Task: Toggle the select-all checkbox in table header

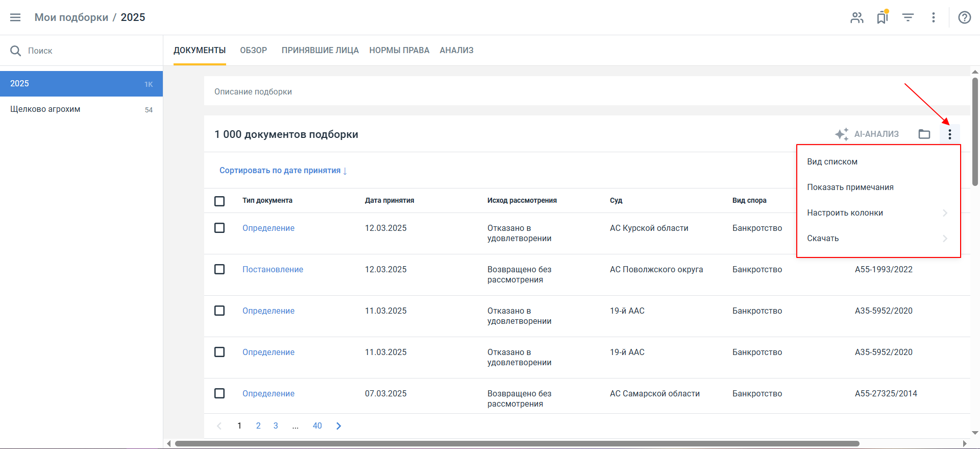Action: click(x=219, y=201)
